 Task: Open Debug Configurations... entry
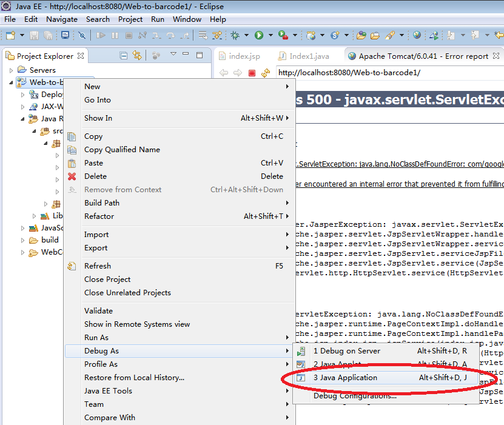point(386,396)
